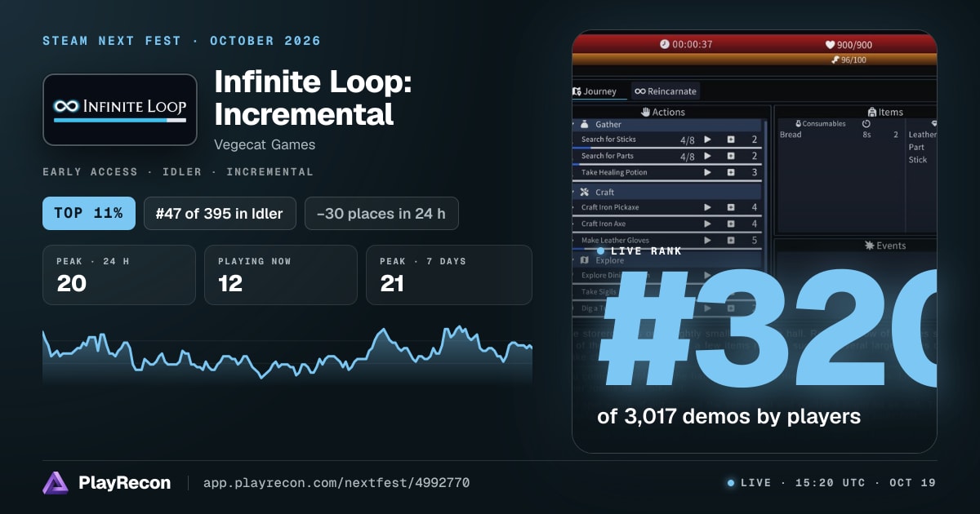Click the 00:00:37 timer text

coord(693,44)
